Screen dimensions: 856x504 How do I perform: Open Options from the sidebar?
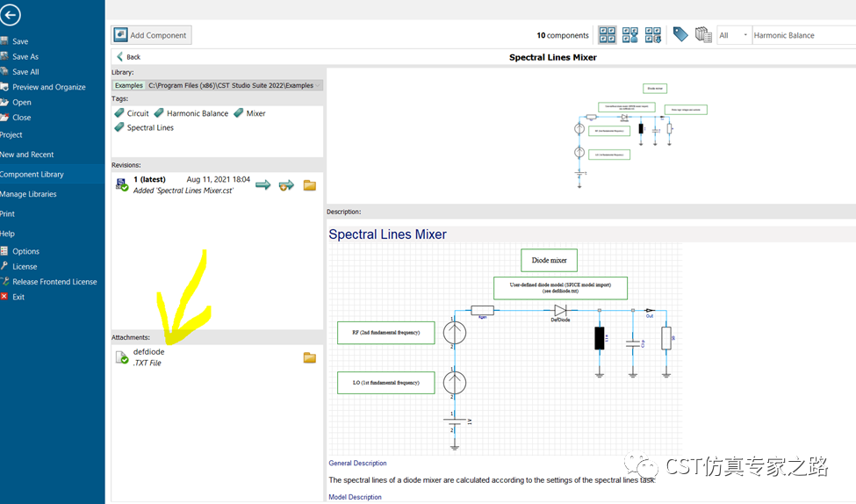tap(25, 251)
